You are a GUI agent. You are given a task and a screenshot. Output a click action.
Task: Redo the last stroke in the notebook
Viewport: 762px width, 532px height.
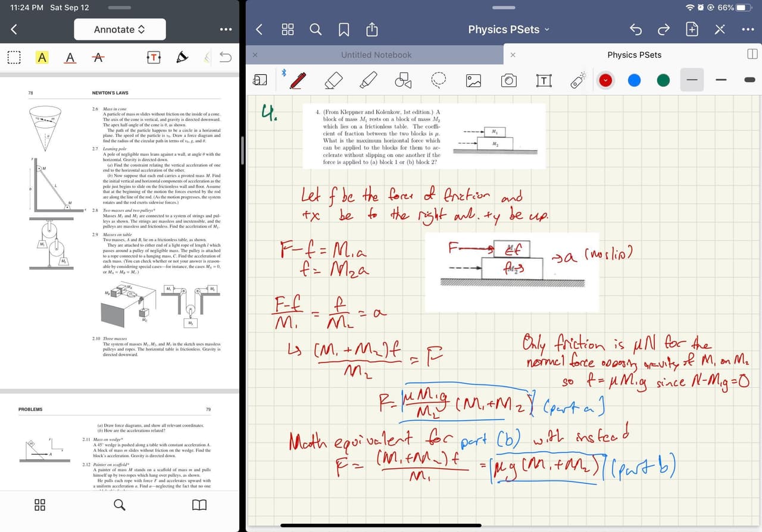[x=663, y=29]
